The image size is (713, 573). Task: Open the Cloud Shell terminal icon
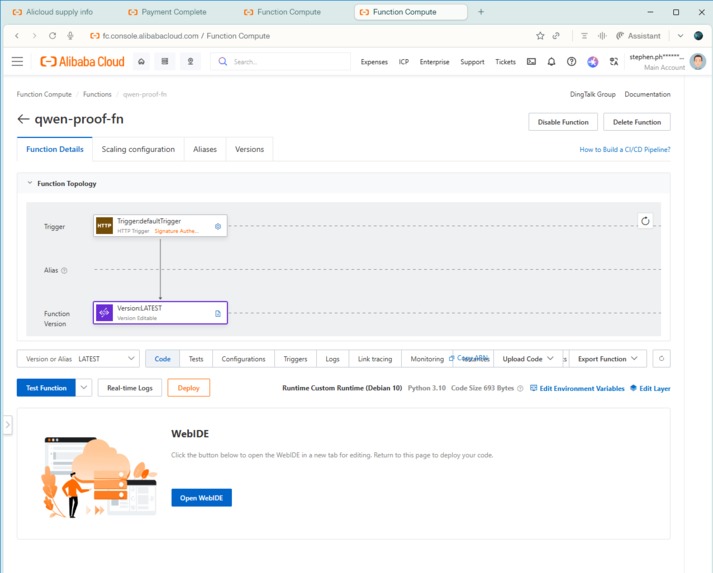pos(531,61)
